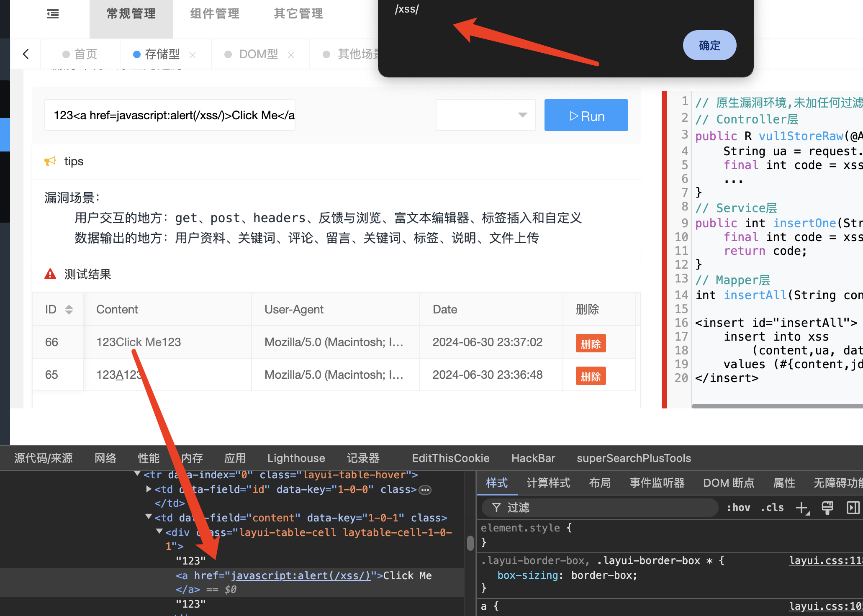Focus the styles 过滤 filter field

click(x=600, y=508)
